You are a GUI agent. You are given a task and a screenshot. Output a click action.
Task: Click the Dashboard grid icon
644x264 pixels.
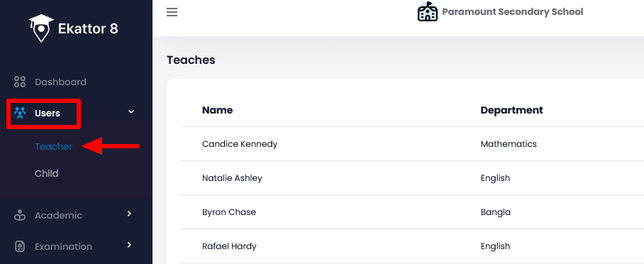pyautogui.click(x=20, y=82)
